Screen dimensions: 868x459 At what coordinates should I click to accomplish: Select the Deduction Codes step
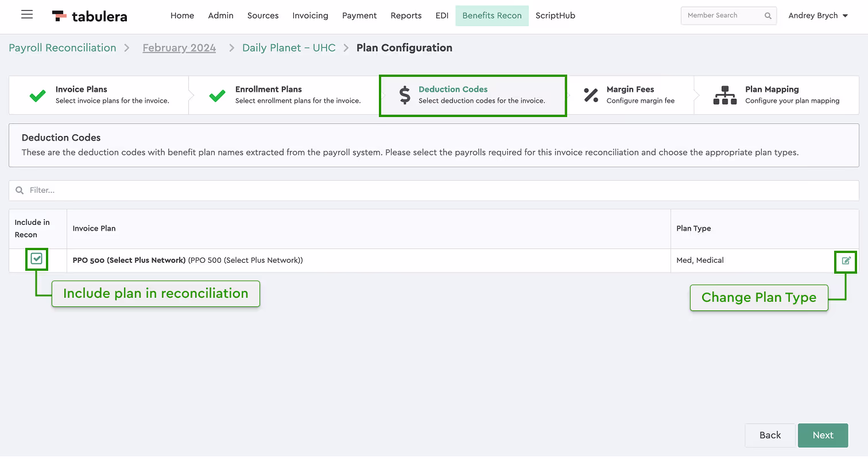tap(473, 95)
